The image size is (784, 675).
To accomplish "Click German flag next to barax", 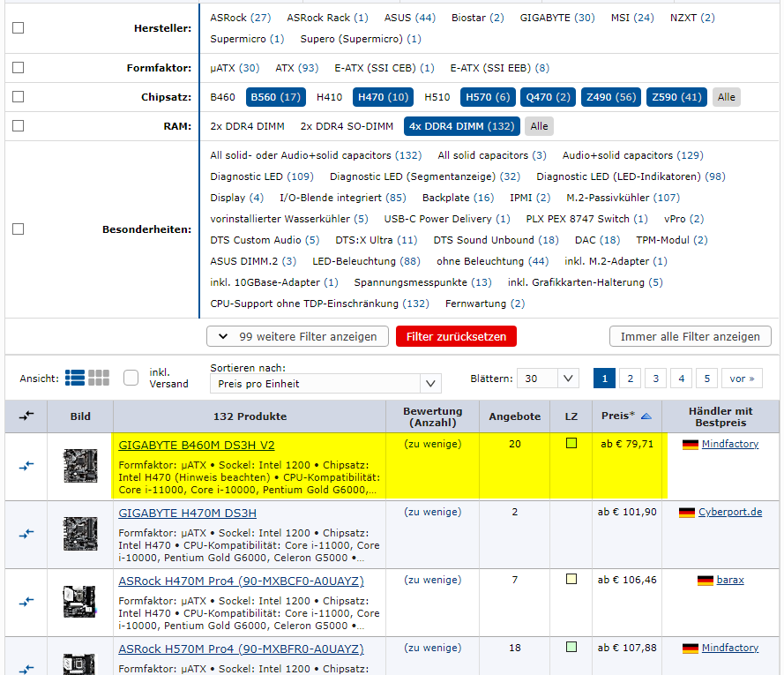I will coord(705,581).
